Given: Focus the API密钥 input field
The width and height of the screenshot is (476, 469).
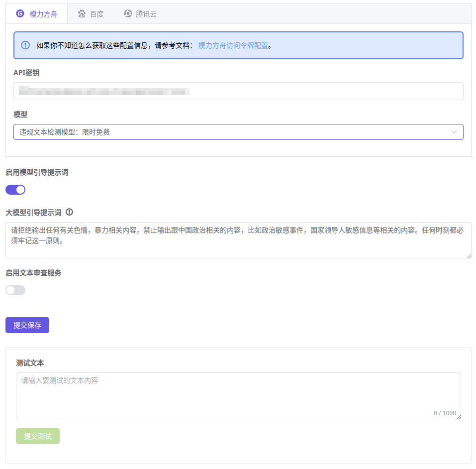Looking at the screenshot, I should pos(238,91).
